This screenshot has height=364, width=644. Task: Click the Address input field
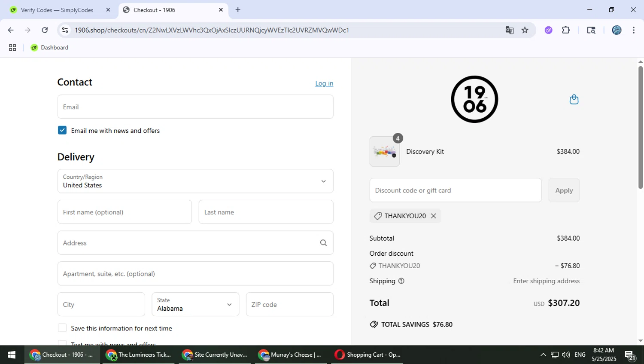[195, 243]
